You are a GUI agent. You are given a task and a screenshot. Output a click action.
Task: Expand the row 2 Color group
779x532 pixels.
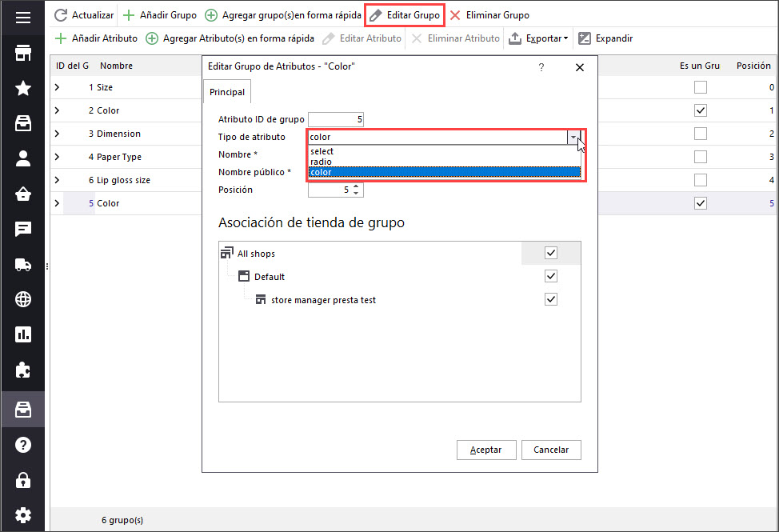57,110
